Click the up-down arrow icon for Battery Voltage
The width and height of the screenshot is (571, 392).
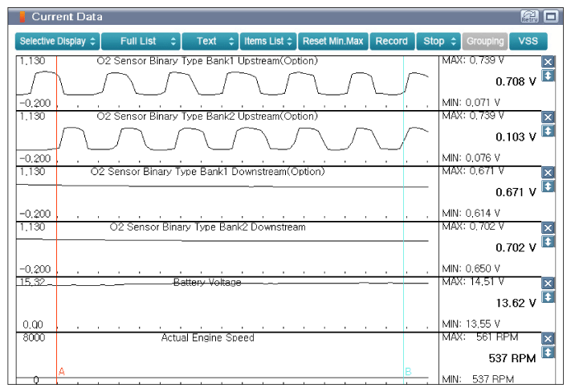click(x=548, y=297)
